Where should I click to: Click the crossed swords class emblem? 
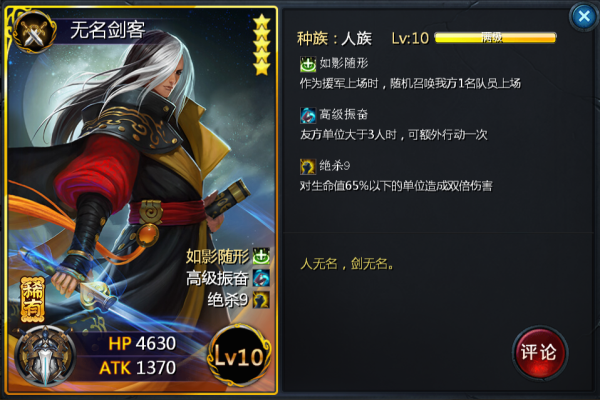pyautogui.click(x=35, y=33)
